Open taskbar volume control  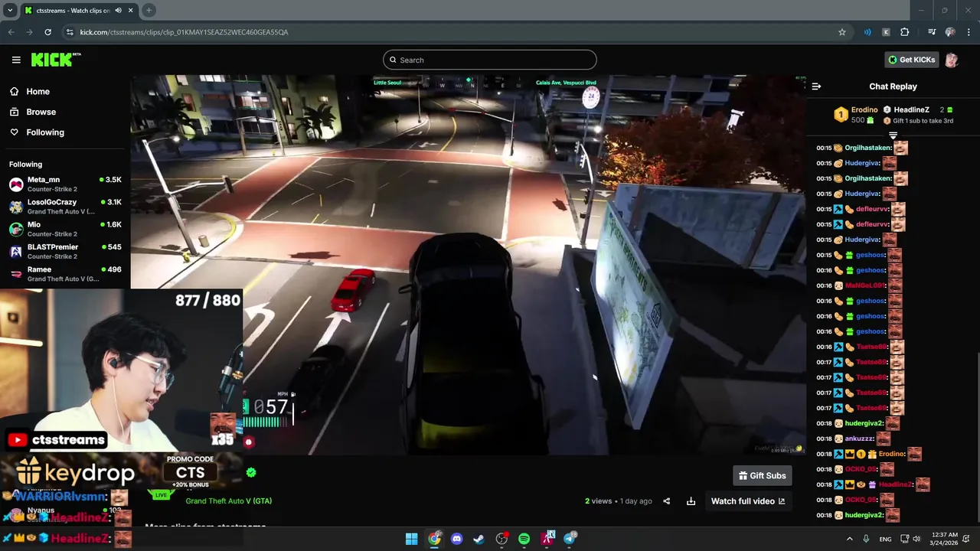[x=916, y=539]
